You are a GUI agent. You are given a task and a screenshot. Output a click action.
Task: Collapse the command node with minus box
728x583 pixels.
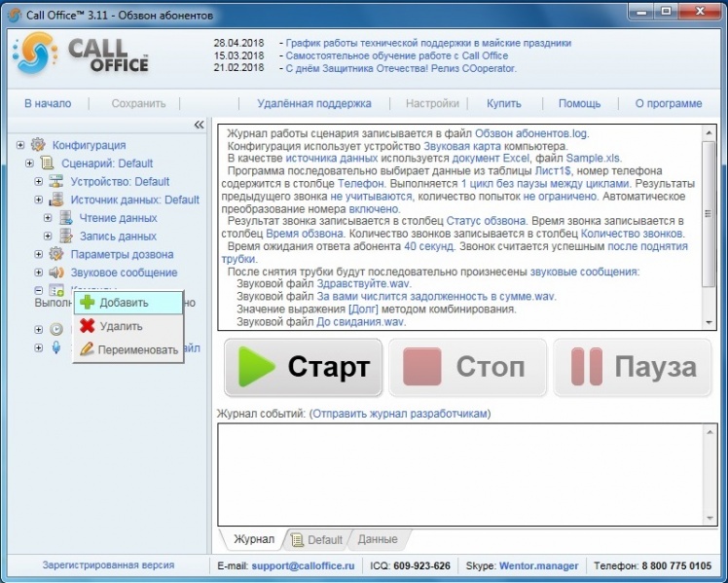39,291
